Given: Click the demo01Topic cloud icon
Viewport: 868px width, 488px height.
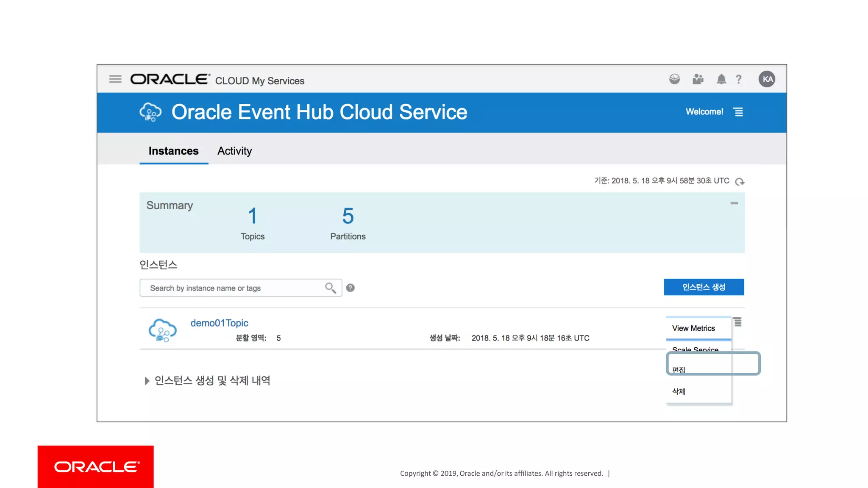Looking at the screenshot, I should point(162,330).
